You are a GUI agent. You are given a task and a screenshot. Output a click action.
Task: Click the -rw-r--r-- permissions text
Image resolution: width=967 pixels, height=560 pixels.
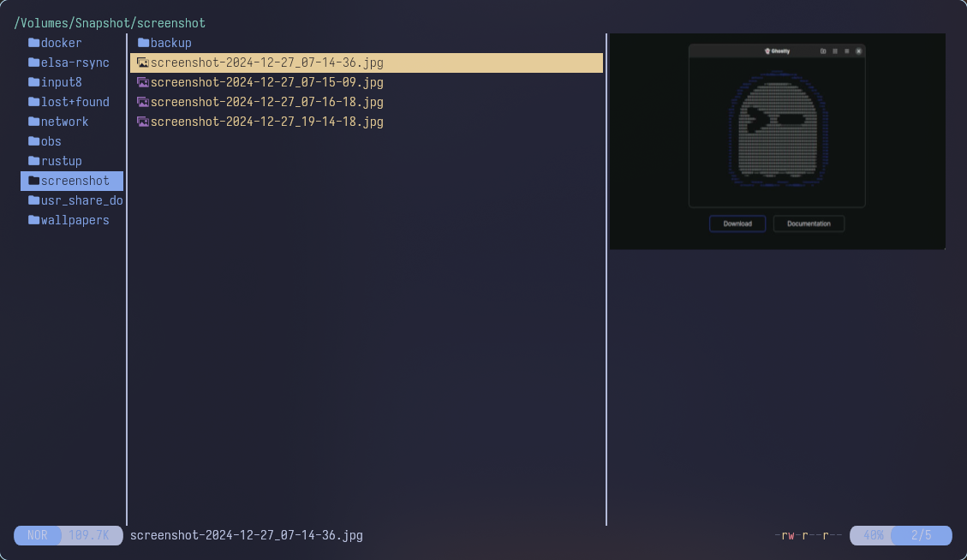click(x=808, y=535)
